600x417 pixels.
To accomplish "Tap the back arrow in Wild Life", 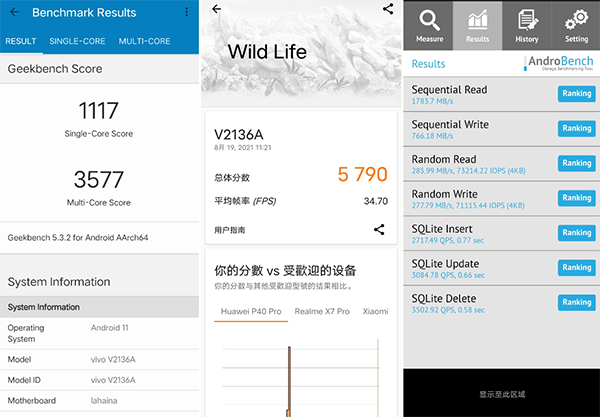I will [x=217, y=9].
